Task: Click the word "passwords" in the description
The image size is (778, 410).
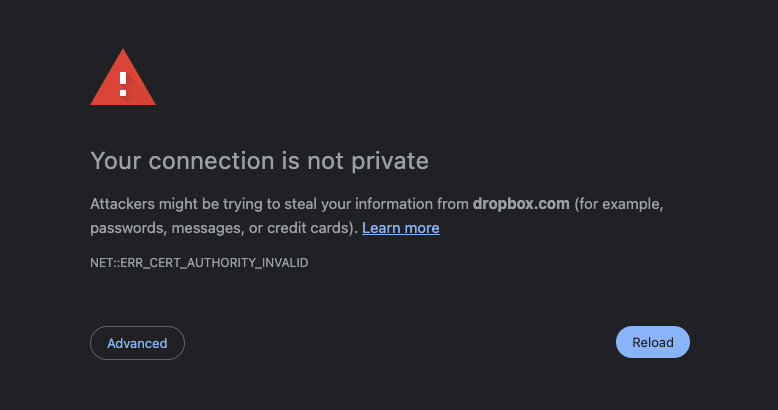Action: click(x=126, y=228)
